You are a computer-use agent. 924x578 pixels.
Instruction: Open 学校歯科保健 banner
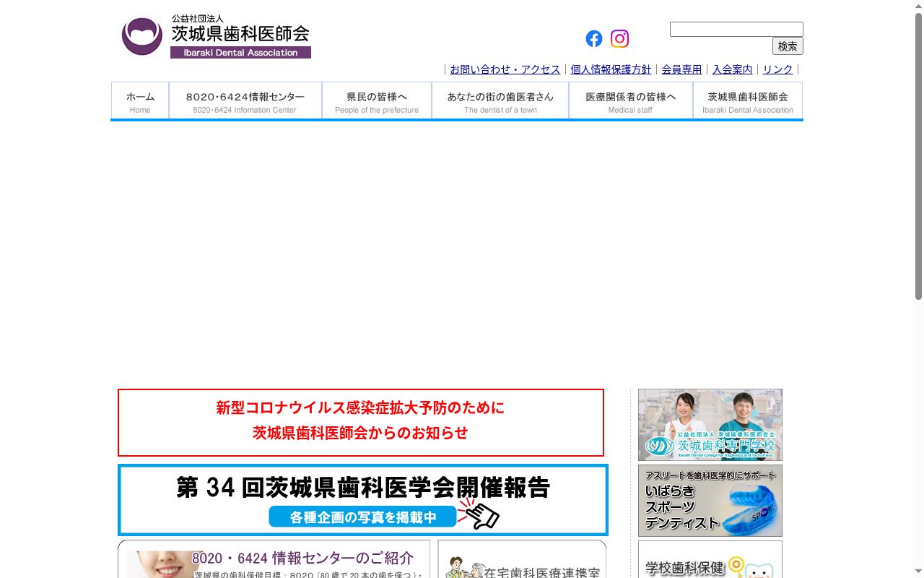coord(710,560)
